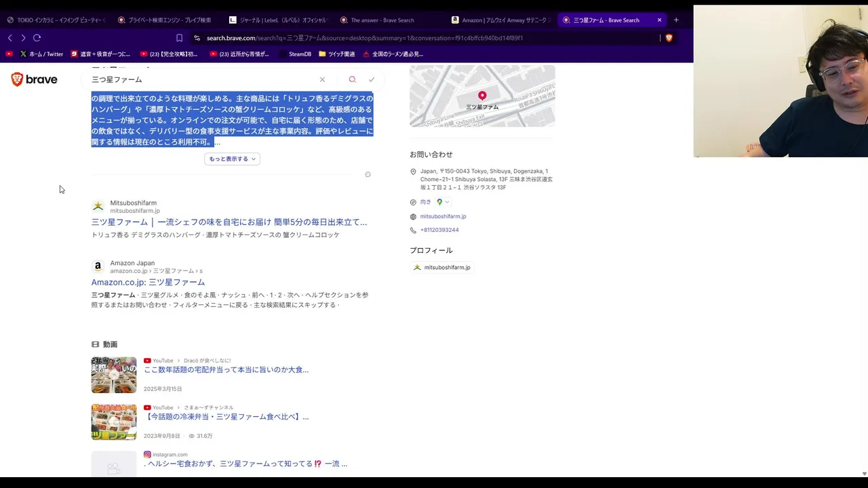Click the location pin icon beside the address
Screen dimensions: 868x488
[x=413, y=172]
